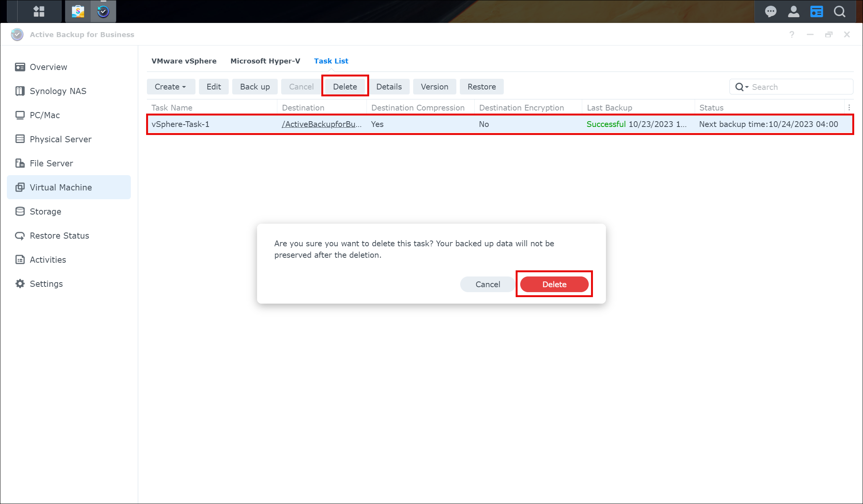The height and width of the screenshot is (504, 863).
Task: Open the column options three-dot menu
Action: 849,107
